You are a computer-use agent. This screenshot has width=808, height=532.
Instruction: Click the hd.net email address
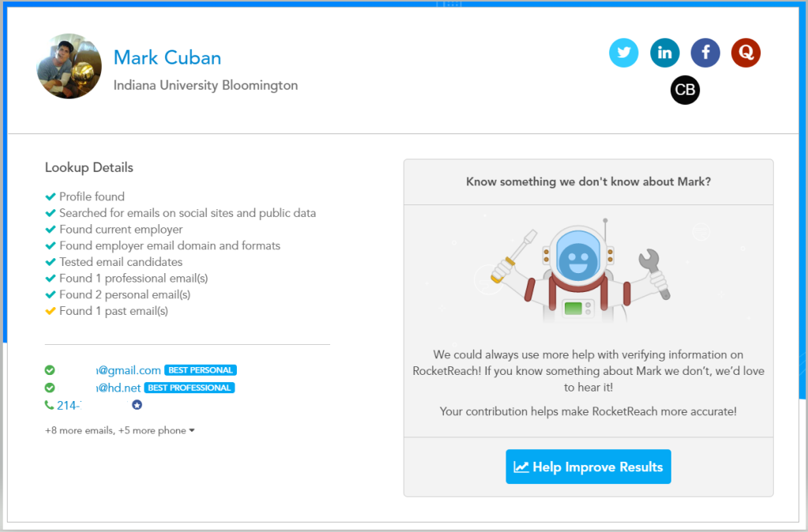pos(118,388)
